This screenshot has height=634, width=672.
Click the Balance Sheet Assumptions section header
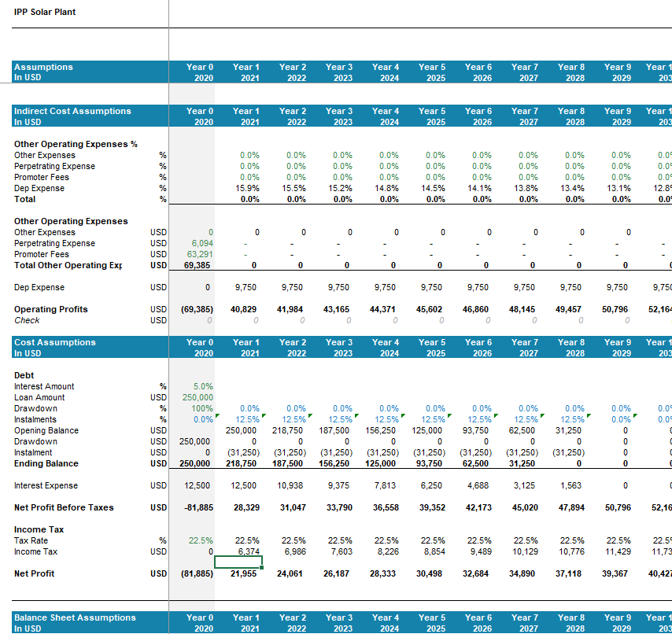coord(75,618)
